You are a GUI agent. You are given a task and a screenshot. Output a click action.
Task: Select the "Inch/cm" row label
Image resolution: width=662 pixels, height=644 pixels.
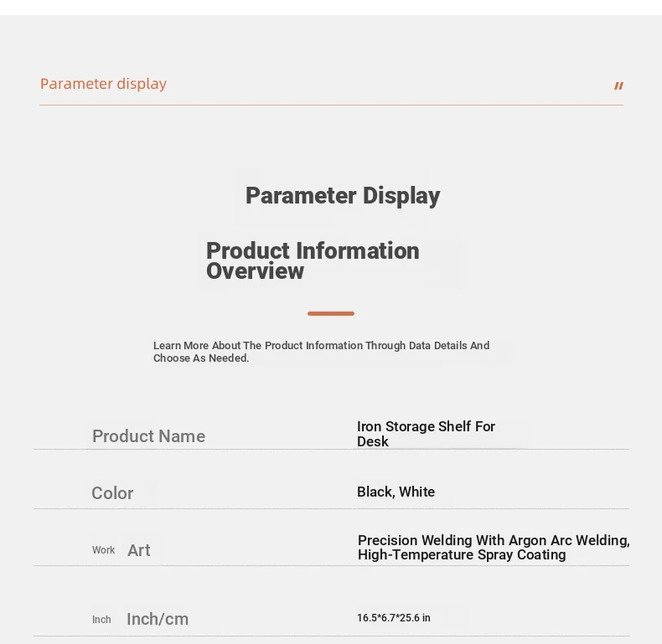pyautogui.click(x=158, y=619)
